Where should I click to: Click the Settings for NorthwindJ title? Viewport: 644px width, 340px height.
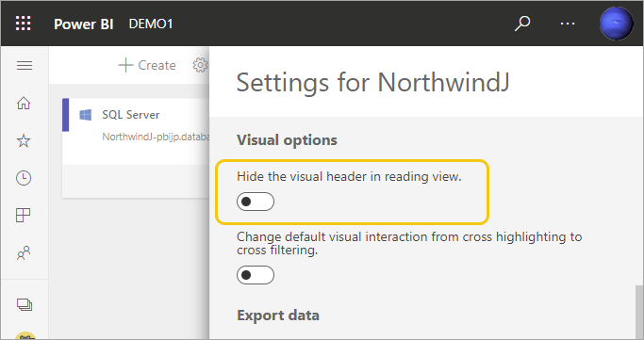point(373,83)
